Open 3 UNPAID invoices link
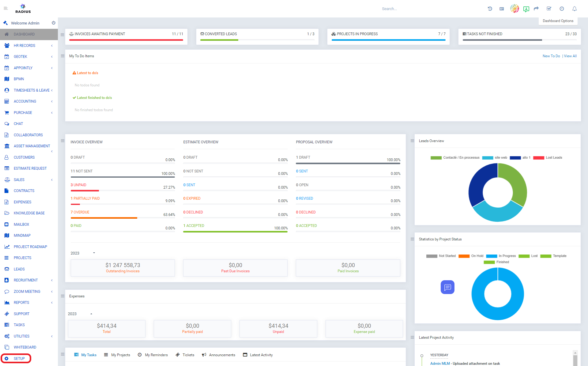 [x=78, y=185]
